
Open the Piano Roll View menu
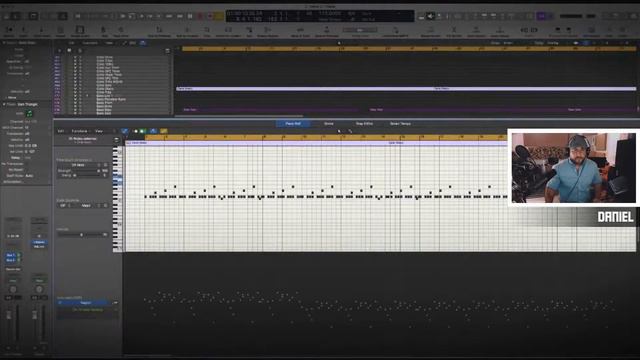pyautogui.click(x=99, y=131)
